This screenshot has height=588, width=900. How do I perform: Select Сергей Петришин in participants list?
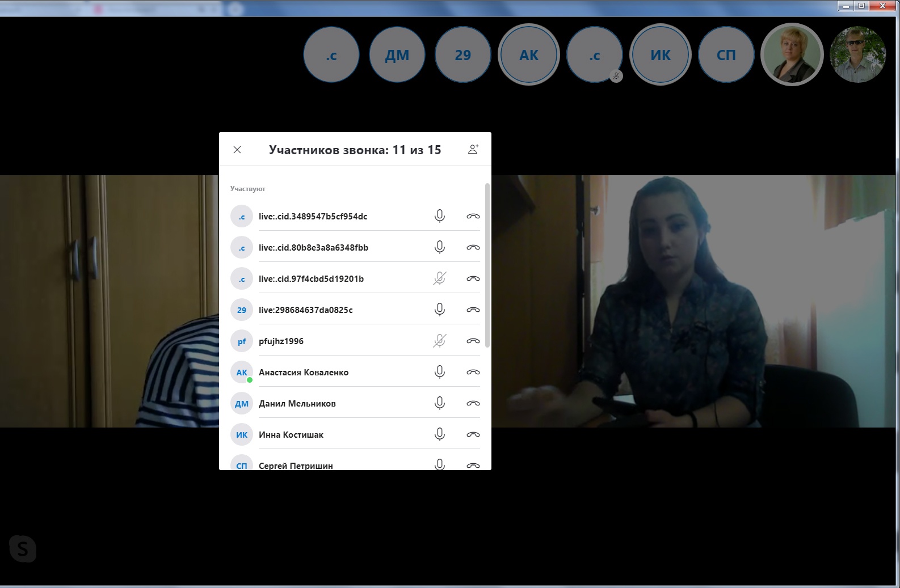click(x=296, y=465)
